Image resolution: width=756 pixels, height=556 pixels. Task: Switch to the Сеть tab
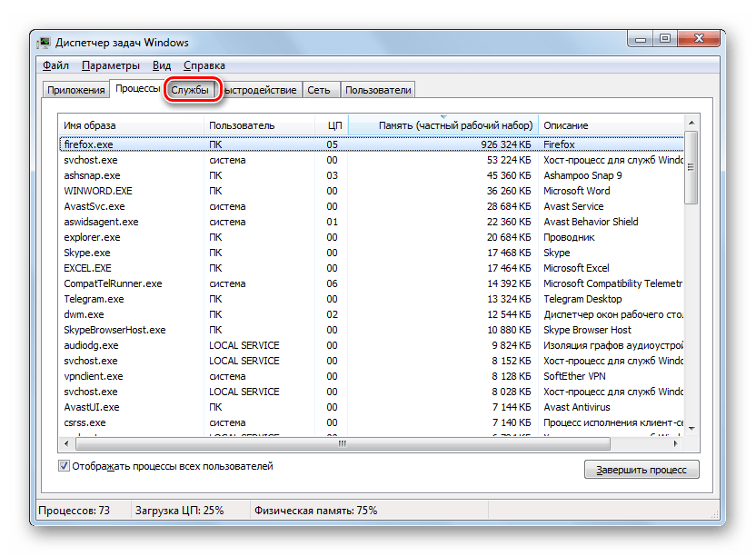[x=319, y=90]
